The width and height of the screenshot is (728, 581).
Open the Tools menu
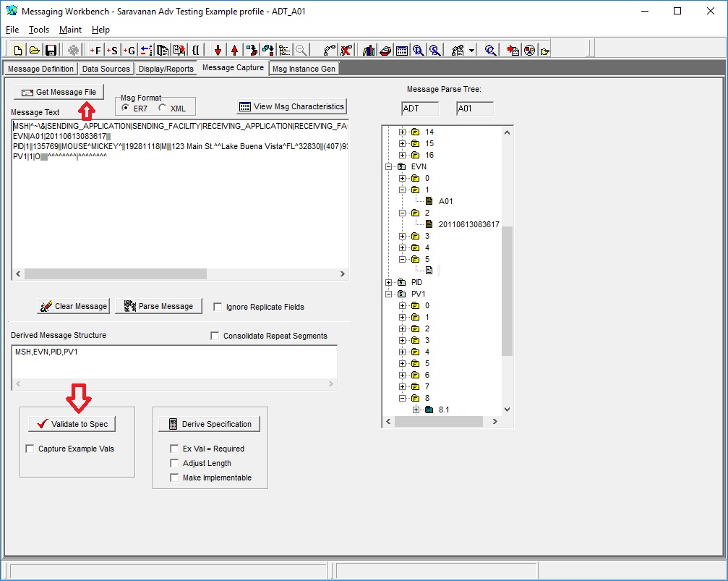[x=38, y=30]
